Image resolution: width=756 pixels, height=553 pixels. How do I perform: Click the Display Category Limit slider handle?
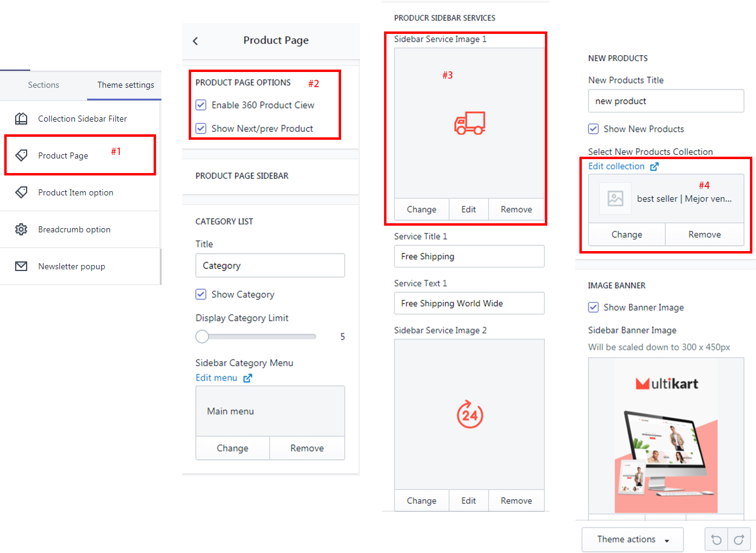[202, 336]
